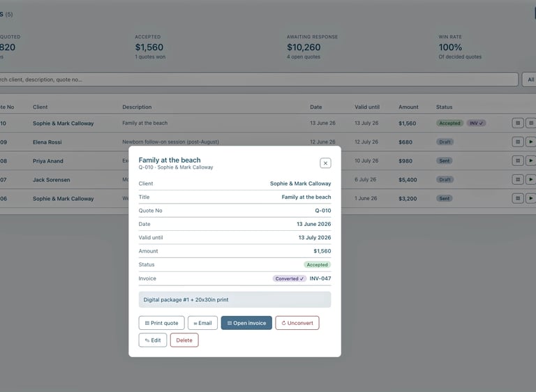Click the play icon in Priya Anand row
The width and height of the screenshot is (536, 392).
click(x=530, y=160)
